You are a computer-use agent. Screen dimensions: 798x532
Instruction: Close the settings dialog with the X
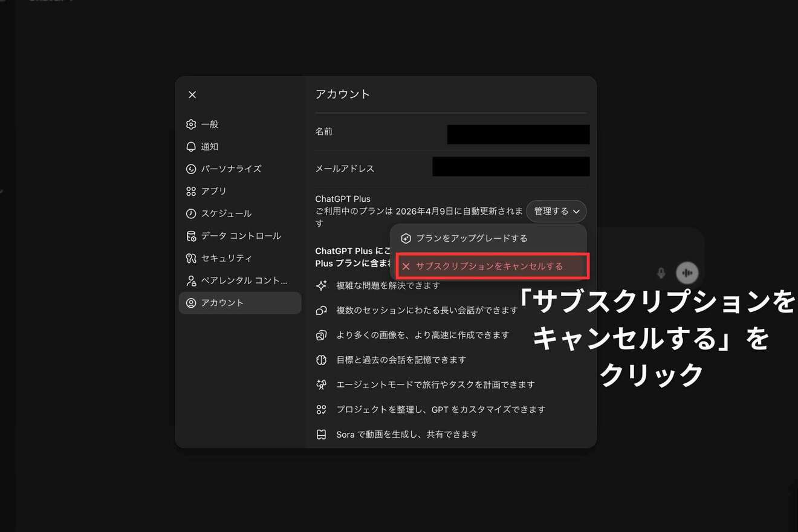point(192,95)
